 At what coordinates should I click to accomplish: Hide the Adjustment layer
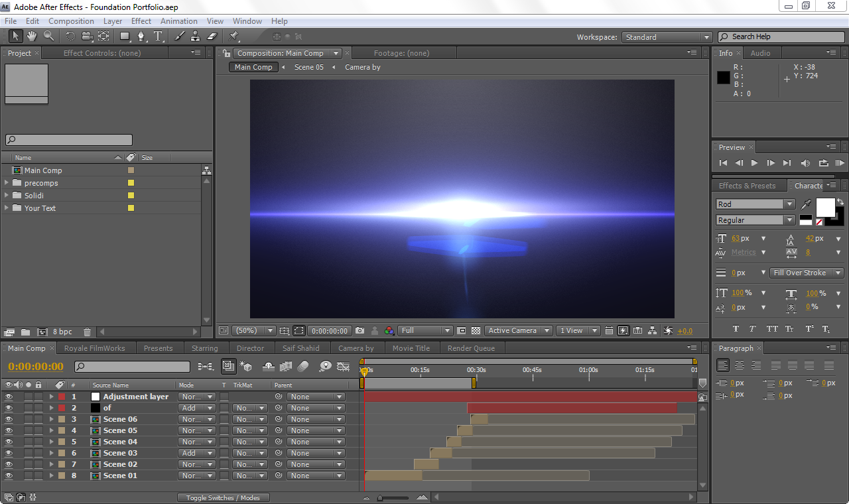click(7, 397)
